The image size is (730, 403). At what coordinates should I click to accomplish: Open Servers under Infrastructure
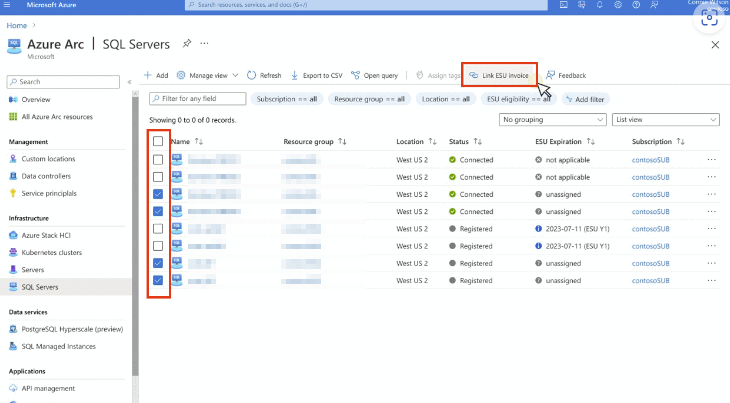pos(33,269)
